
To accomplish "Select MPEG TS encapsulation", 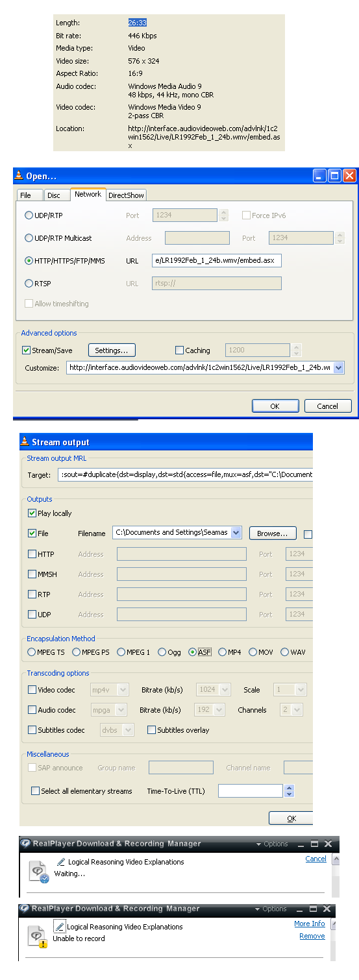I will pyautogui.click(x=31, y=652).
